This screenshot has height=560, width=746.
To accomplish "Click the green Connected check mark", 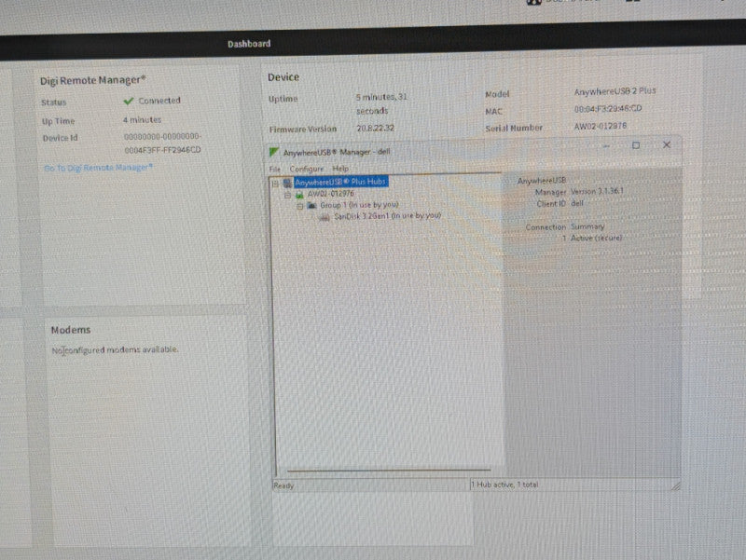I will click(x=128, y=101).
